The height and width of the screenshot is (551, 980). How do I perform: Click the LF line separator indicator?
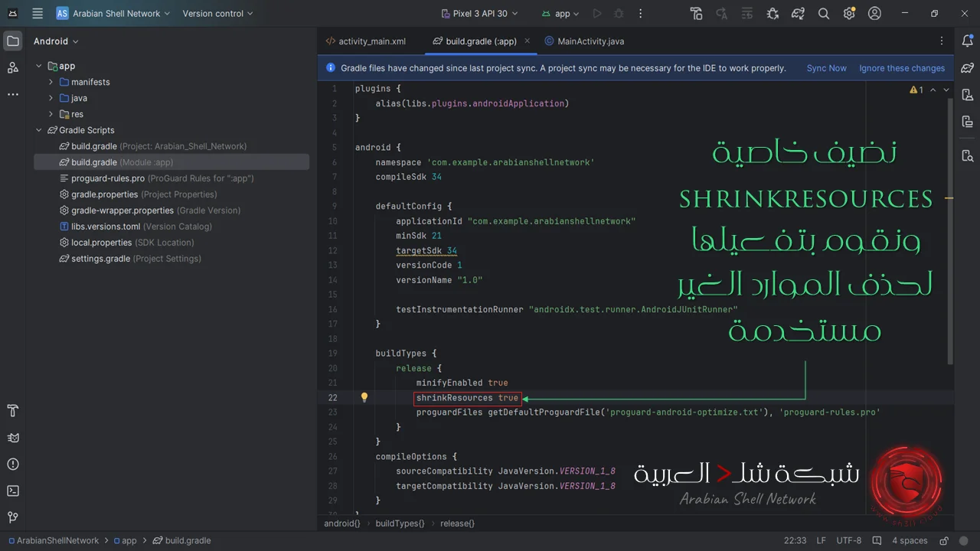tap(821, 540)
